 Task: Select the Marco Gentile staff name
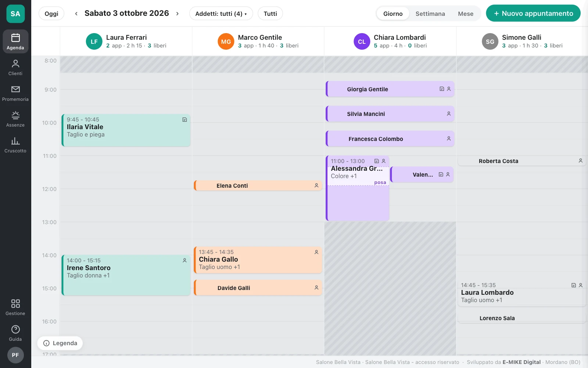click(x=260, y=38)
